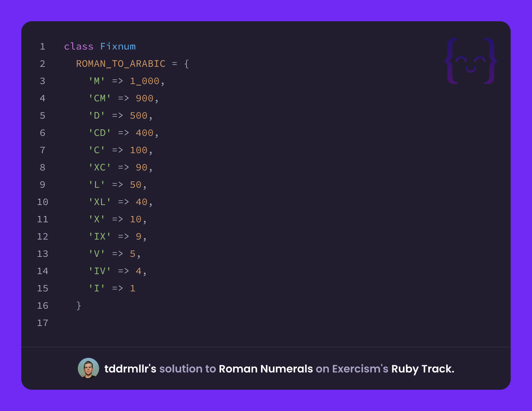Click the value 100 on line 7
This screenshot has height=411, width=532.
pyautogui.click(x=139, y=150)
